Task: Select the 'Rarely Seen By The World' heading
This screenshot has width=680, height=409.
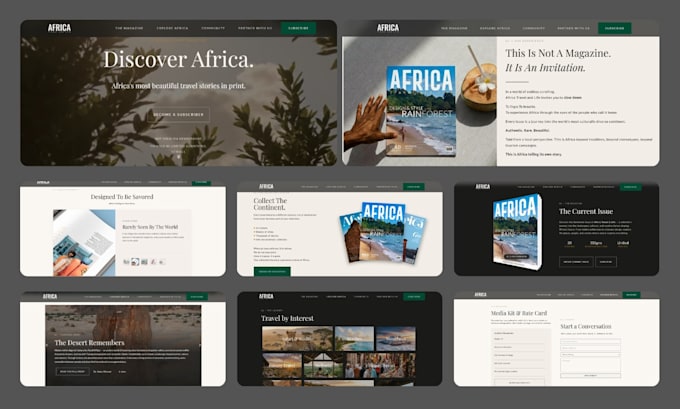Action: click(x=150, y=227)
